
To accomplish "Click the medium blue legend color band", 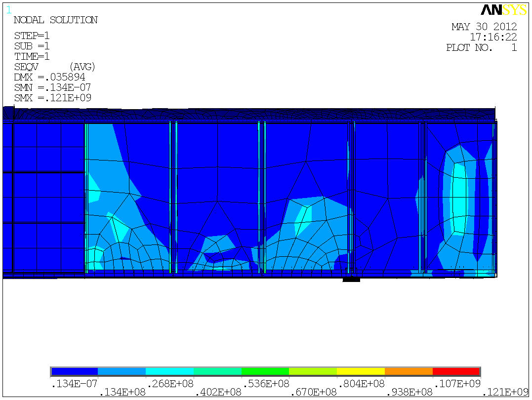I will click(x=122, y=371).
